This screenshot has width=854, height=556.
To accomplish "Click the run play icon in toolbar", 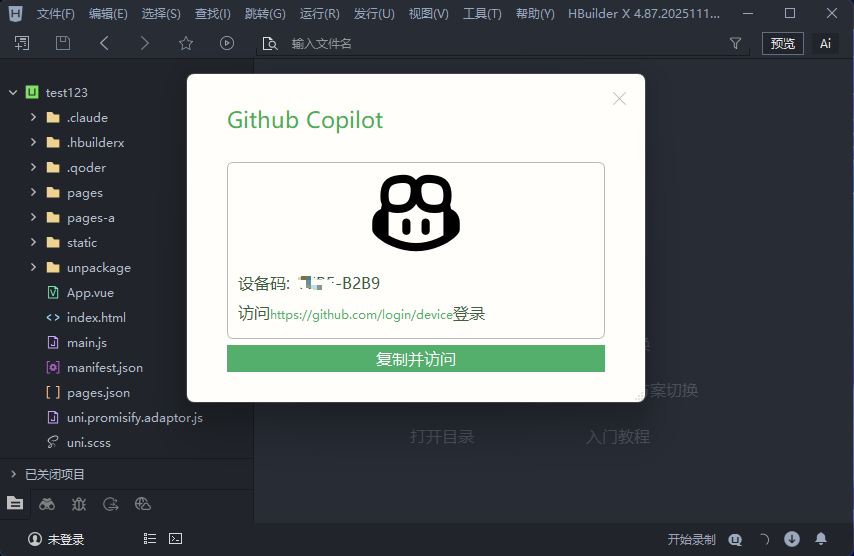I will coord(227,43).
